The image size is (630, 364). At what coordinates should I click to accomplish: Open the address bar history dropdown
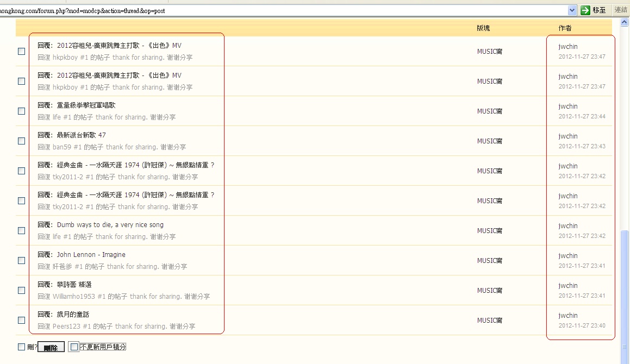pos(572,10)
